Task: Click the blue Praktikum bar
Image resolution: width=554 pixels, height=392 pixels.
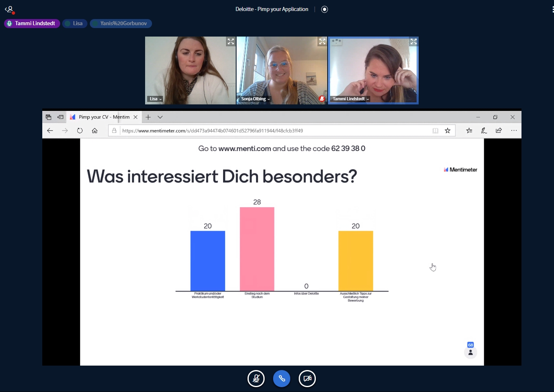Action: pyautogui.click(x=208, y=261)
